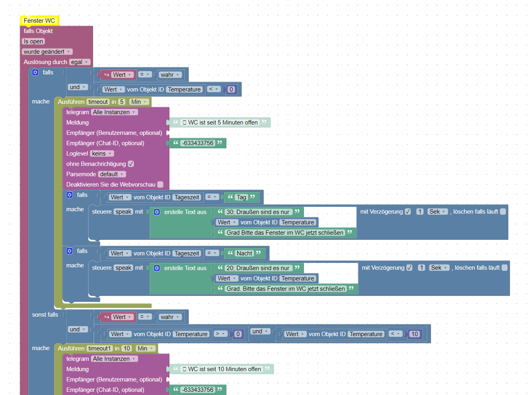Edit the Chat-ID in the 10-minute telegram block

(x=198, y=390)
